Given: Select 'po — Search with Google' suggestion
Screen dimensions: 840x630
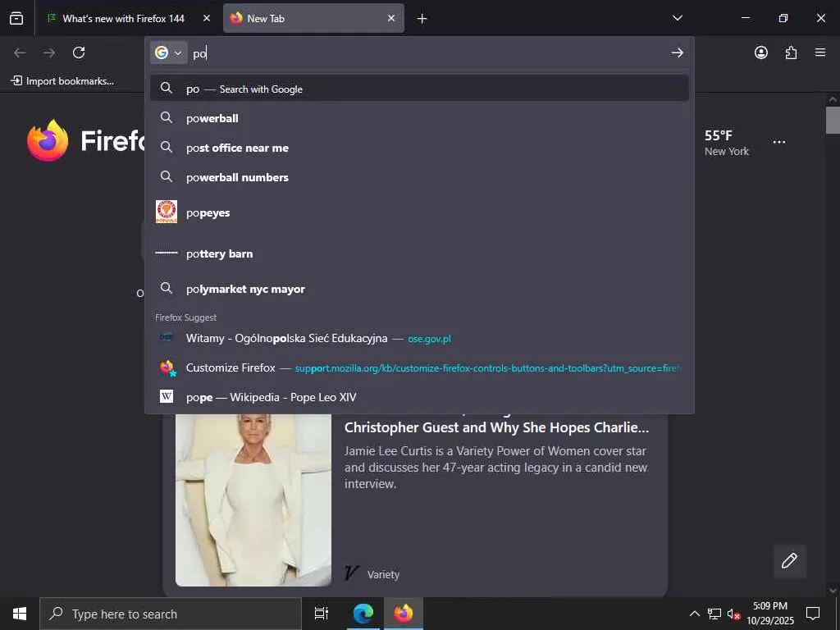Looking at the screenshot, I should 419,89.
